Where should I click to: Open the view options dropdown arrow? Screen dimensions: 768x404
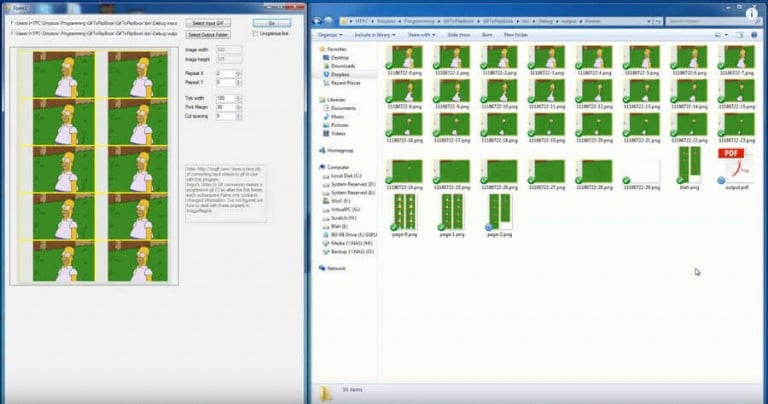[x=726, y=35]
